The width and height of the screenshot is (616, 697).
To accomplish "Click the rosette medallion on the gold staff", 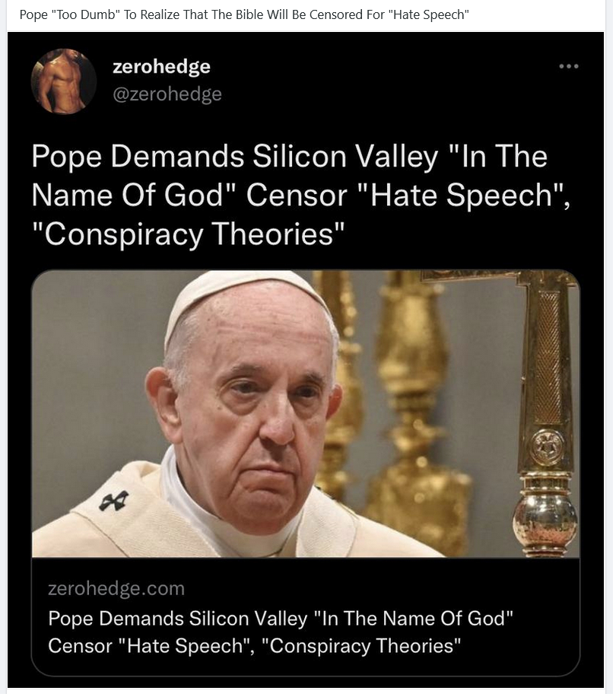I will (548, 448).
